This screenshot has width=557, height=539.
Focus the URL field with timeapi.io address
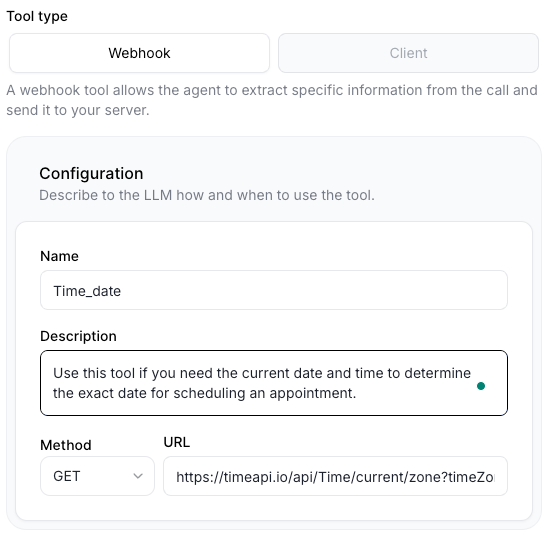coord(335,476)
